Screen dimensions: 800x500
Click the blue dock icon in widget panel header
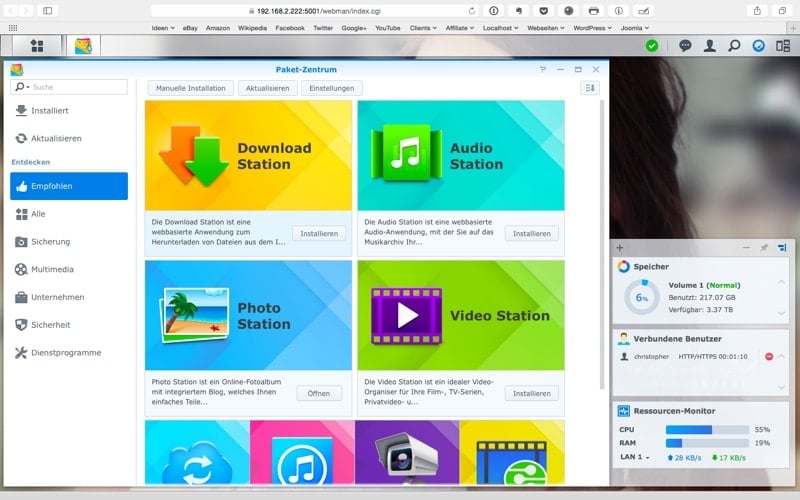point(782,248)
